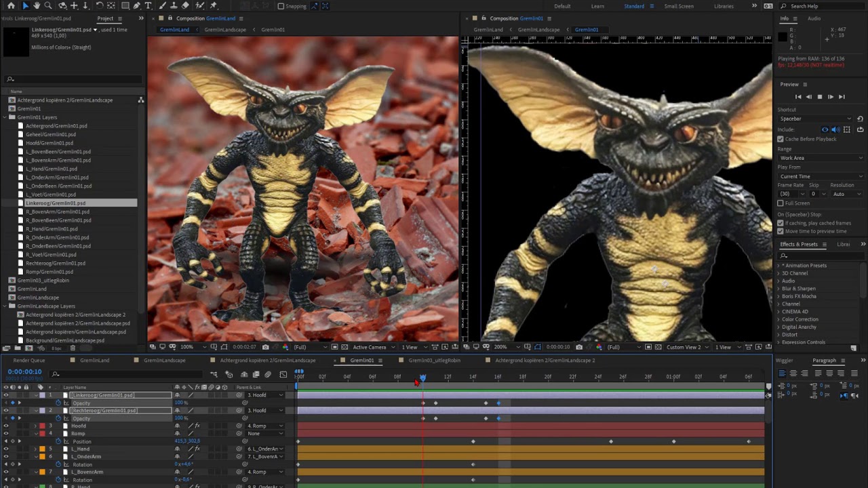The height and width of the screenshot is (488, 868).
Task: Open the Small Screen workspace
Action: click(678, 6)
